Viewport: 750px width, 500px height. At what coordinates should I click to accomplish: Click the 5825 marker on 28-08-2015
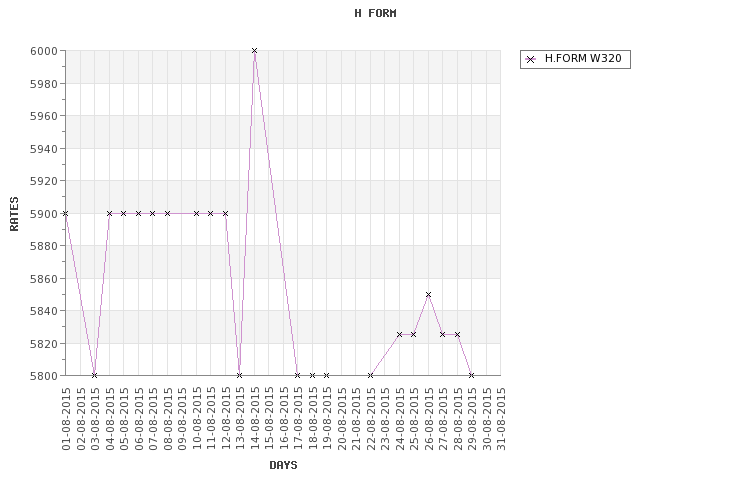(x=457, y=334)
